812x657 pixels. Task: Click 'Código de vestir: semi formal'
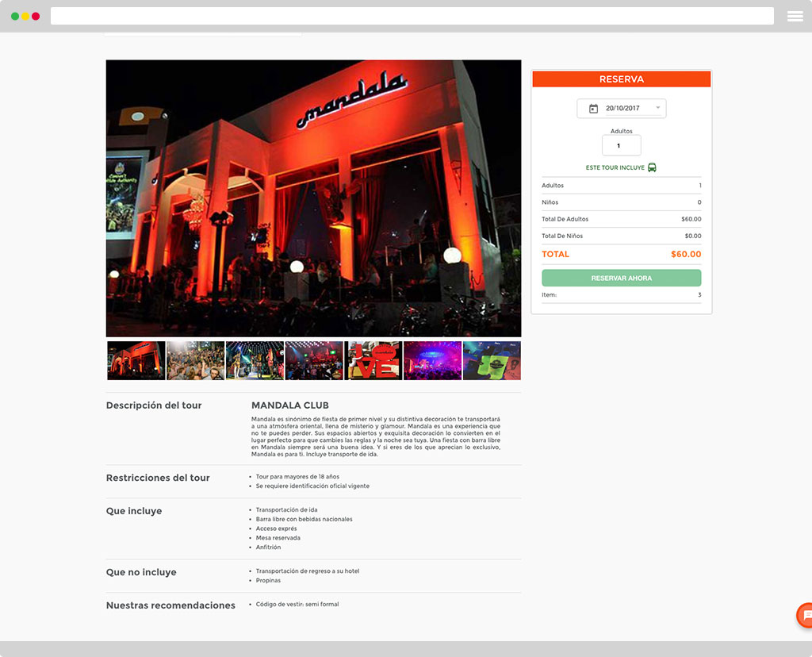point(297,604)
